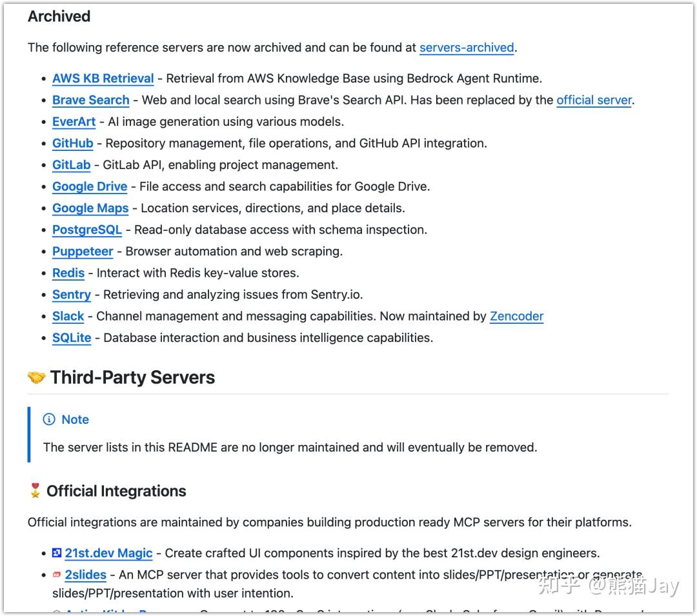
Task: Open the PostgreSQL server link
Action: tap(86, 230)
